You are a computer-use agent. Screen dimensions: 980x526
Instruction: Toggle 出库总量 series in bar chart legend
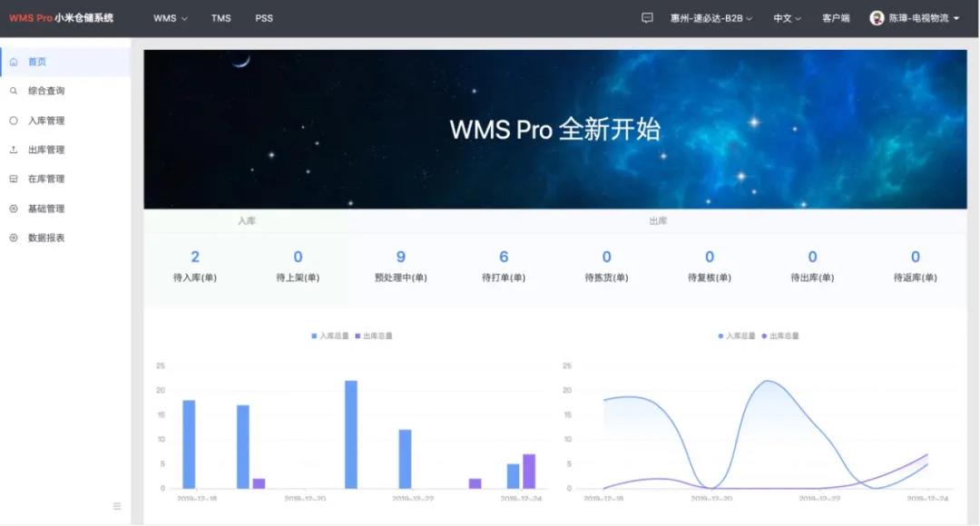pyautogui.click(x=374, y=336)
